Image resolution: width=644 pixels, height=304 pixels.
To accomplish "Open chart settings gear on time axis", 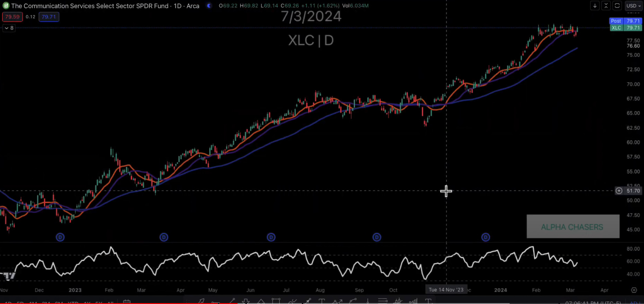I will (x=634, y=290).
